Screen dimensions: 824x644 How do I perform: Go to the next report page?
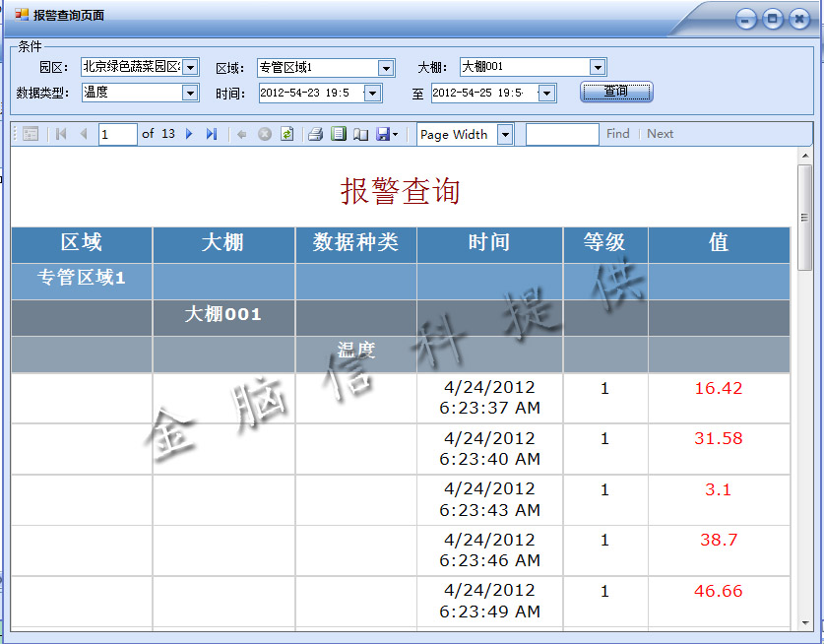pos(189,134)
